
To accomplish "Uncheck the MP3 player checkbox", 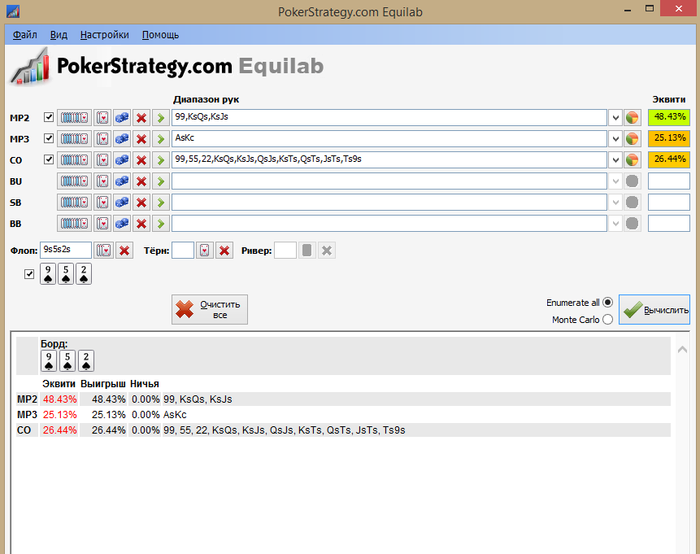I will pyautogui.click(x=49, y=138).
